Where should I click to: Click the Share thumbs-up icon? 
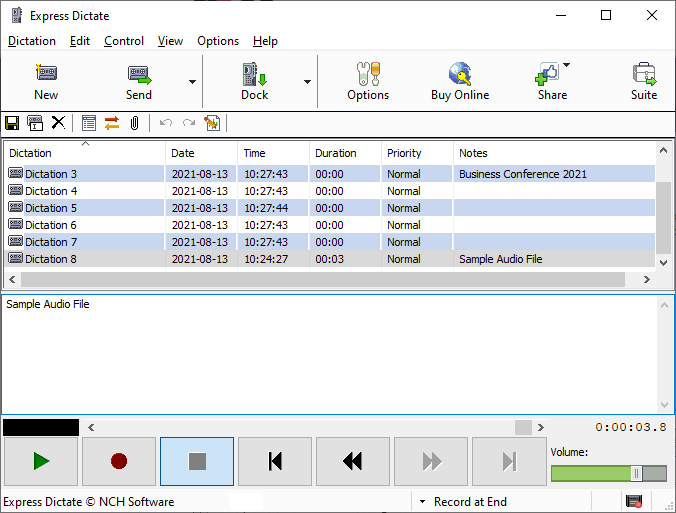click(x=547, y=74)
